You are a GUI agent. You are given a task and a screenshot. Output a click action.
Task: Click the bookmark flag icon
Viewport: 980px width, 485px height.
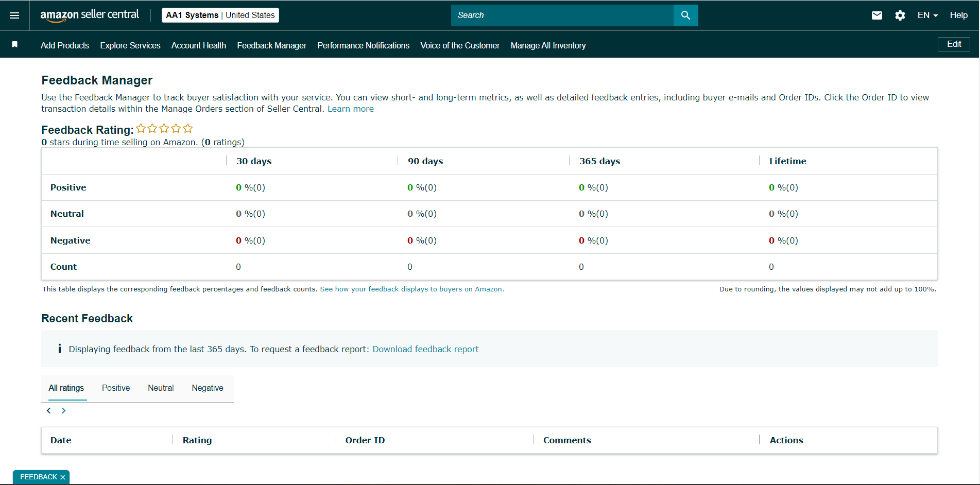coord(15,45)
